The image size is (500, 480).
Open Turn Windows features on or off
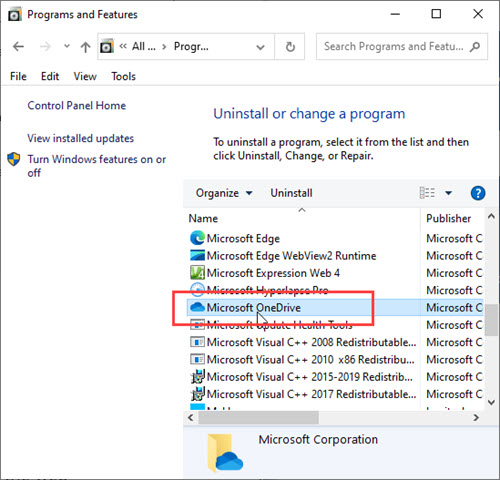tap(97, 166)
